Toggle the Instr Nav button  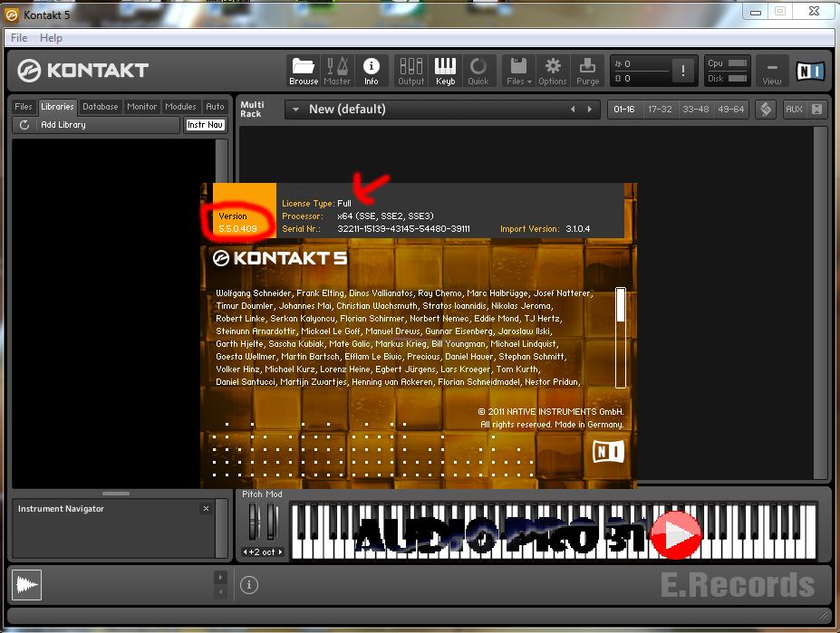(x=205, y=125)
